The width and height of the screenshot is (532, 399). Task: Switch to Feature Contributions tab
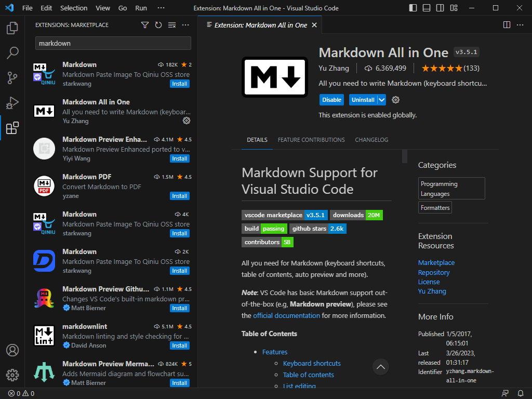point(311,140)
